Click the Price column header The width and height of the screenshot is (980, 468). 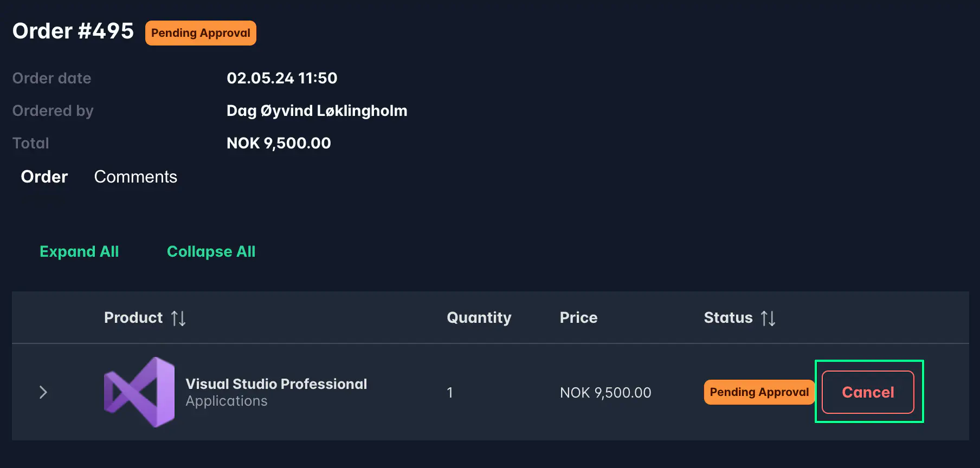(578, 317)
